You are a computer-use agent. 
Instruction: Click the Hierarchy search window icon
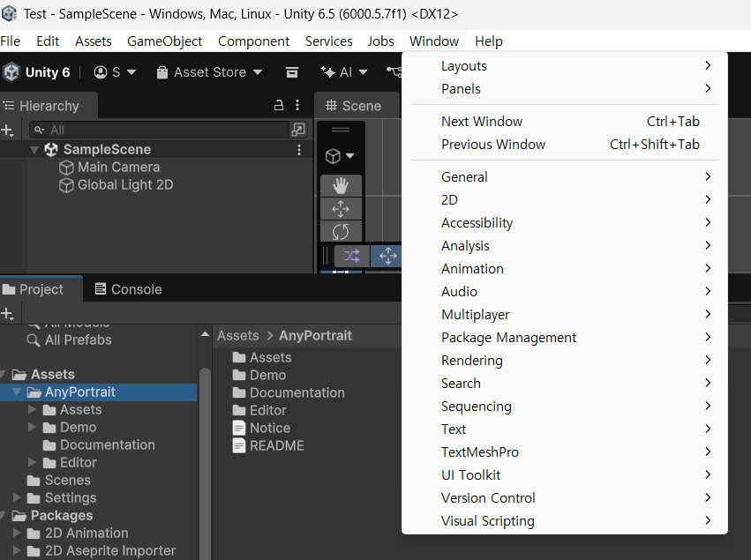click(x=298, y=130)
